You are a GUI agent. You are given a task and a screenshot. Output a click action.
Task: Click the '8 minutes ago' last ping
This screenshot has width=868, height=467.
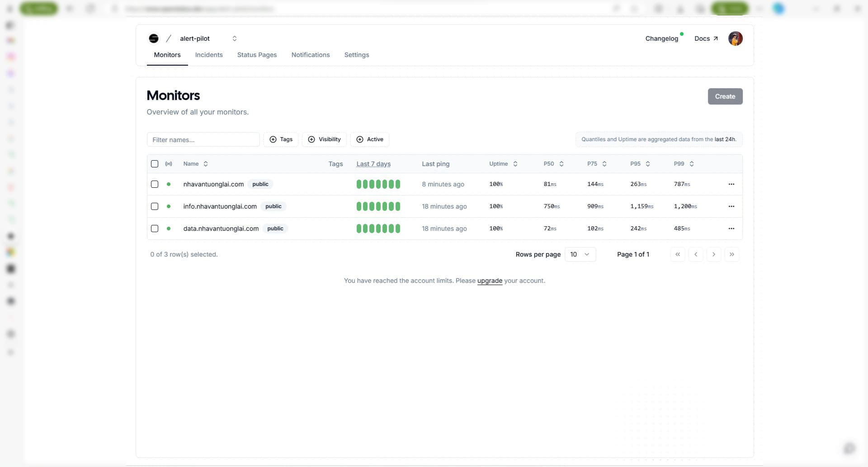pyautogui.click(x=443, y=184)
